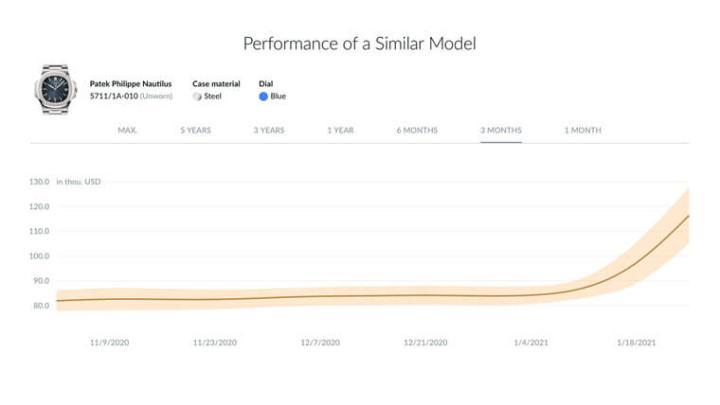Select the 12/7/2020 axis date
The width and height of the screenshot is (720, 405).
point(320,342)
